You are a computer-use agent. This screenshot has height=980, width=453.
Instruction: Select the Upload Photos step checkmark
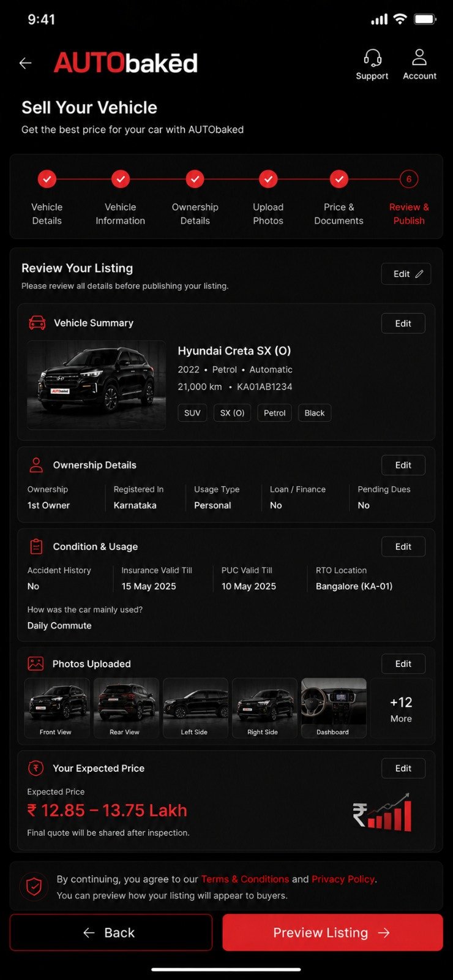pyautogui.click(x=268, y=179)
